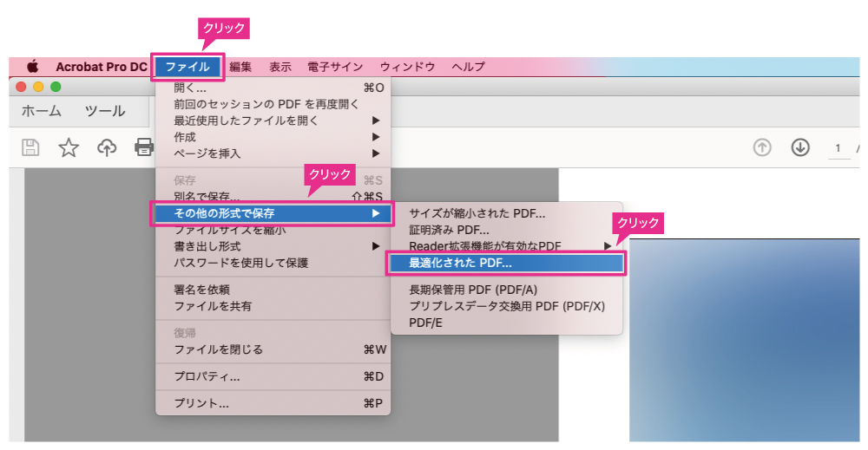The width and height of the screenshot is (868, 450).
Task: Select 署名を依頼 menu item
Action: (x=273, y=290)
